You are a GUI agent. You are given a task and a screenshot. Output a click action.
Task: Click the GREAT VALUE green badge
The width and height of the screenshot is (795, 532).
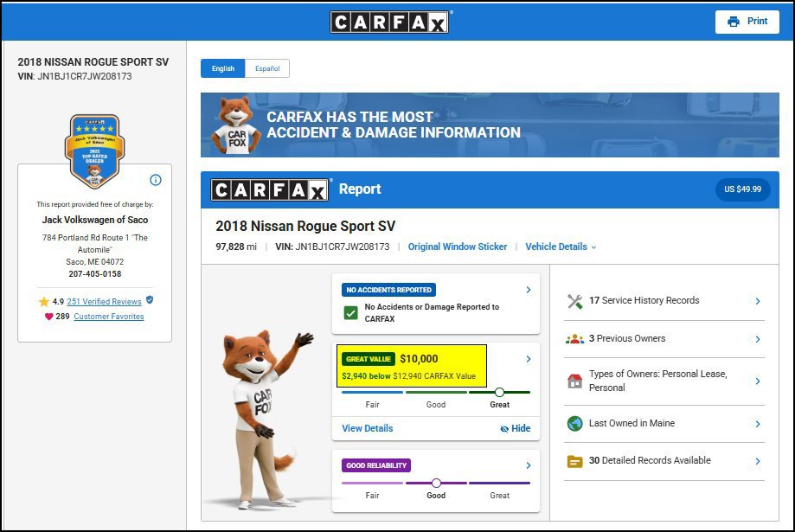[x=369, y=359]
